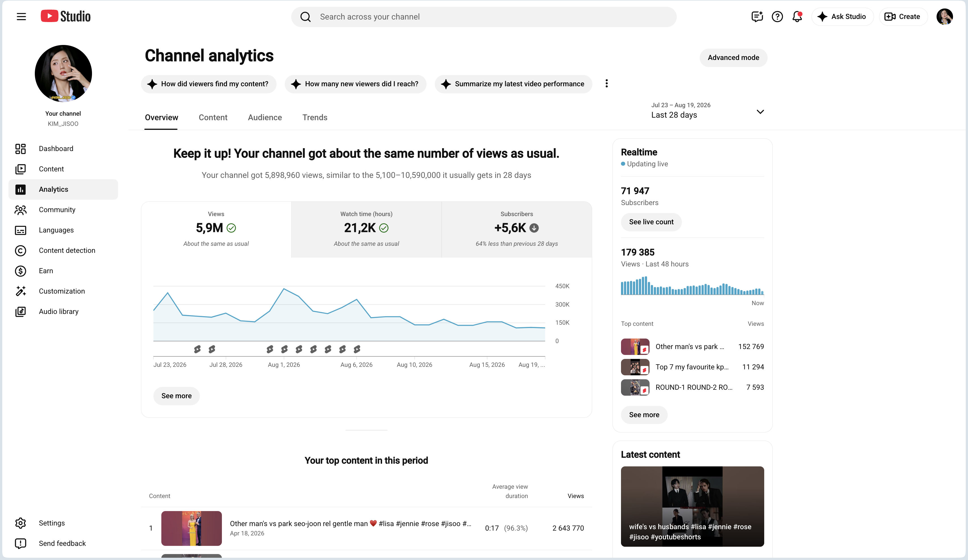Viewport: 968px width, 560px height.
Task: Select the Subscribers metric card
Action: click(x=517, y=229)
